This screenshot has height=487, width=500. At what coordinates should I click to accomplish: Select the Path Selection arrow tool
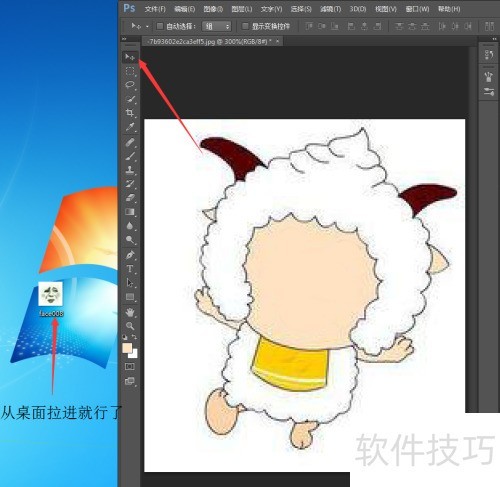point(130,283)
